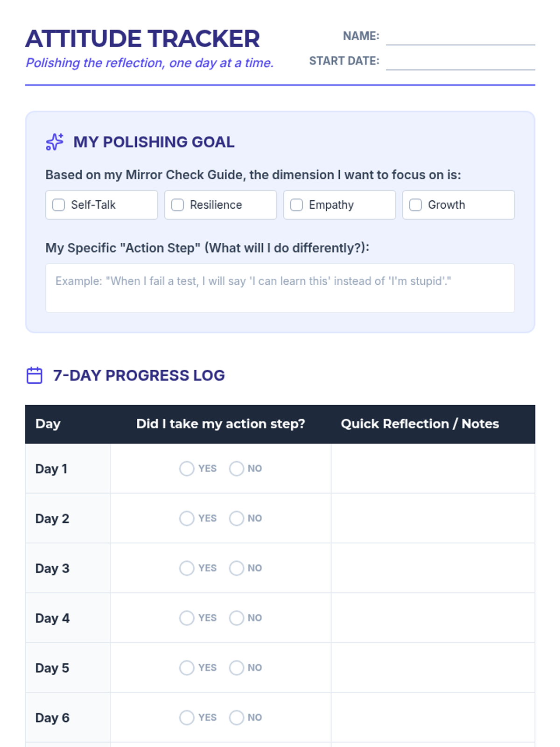Choose NO for Day 3

tap(237, 568)
